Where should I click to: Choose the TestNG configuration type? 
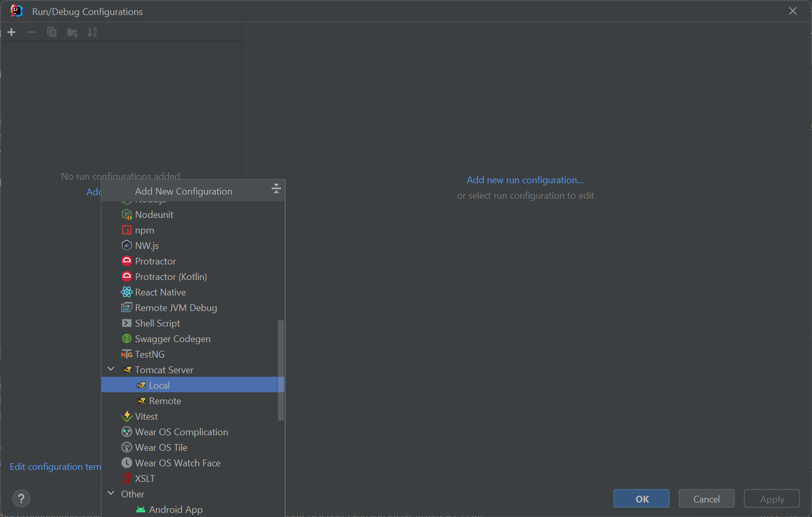(189, 354)
